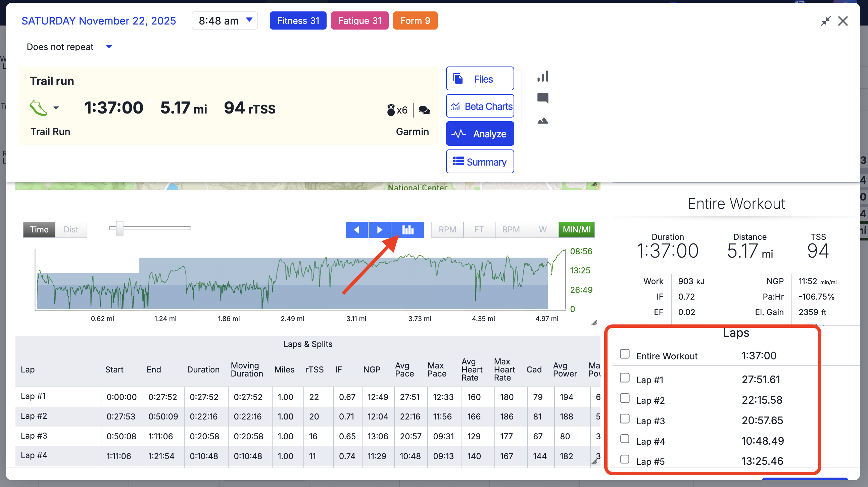This screenshot has width=868, height=487.
Task: Check the Entire Workout checkbox
Action: [625, 354]
